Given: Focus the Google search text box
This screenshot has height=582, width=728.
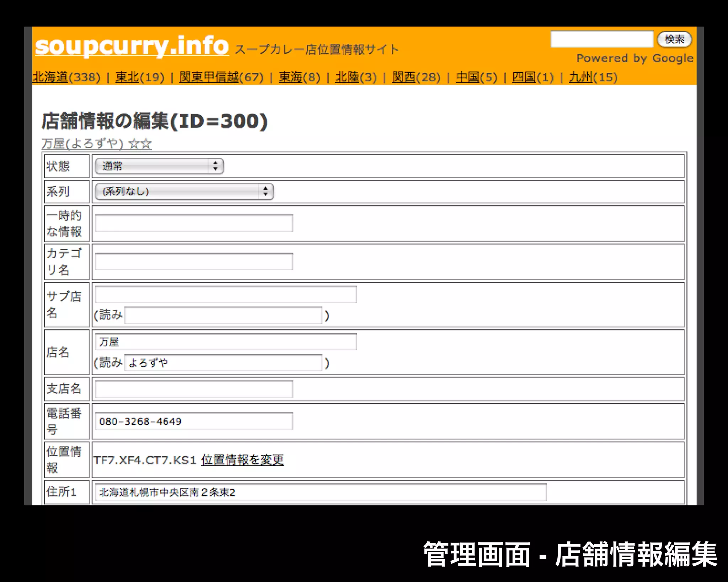Looking at the screenshot, I should click(601, 39).
